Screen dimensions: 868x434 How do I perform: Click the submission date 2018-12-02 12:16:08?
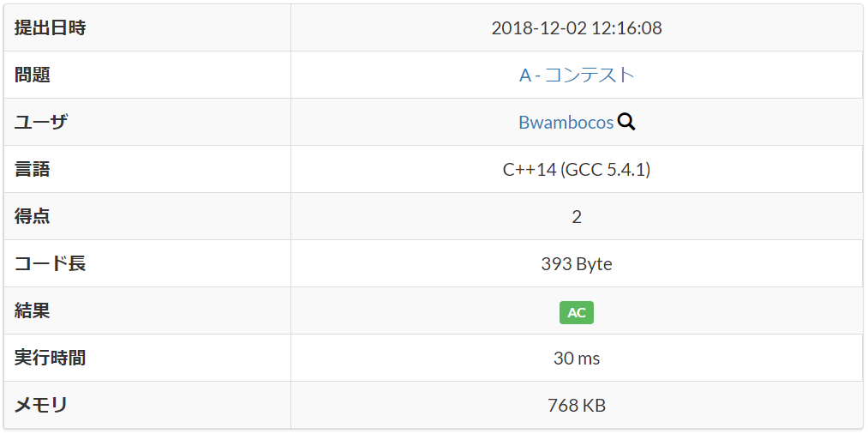click(x=576, y=27)
